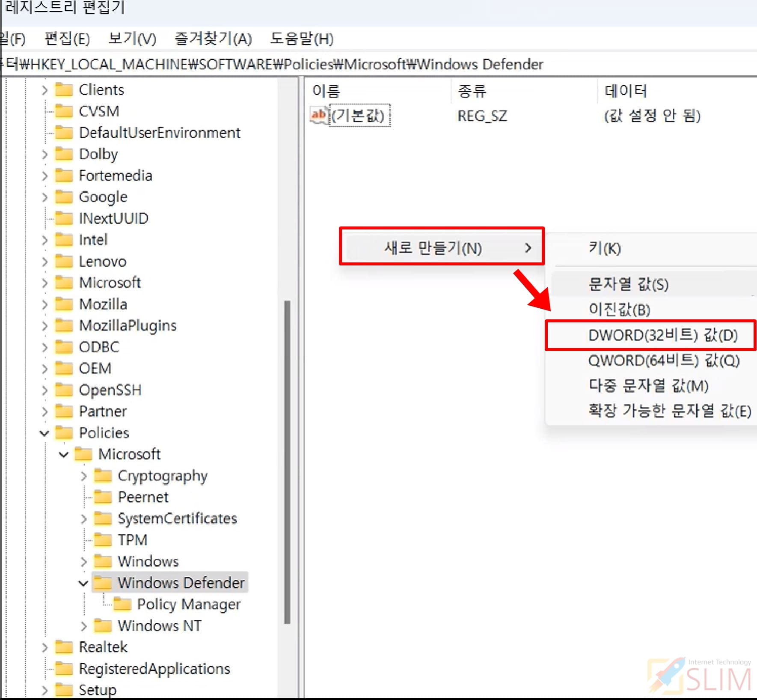Click the Cryptography folder icon
757x700 pixels.
(103, 476)
